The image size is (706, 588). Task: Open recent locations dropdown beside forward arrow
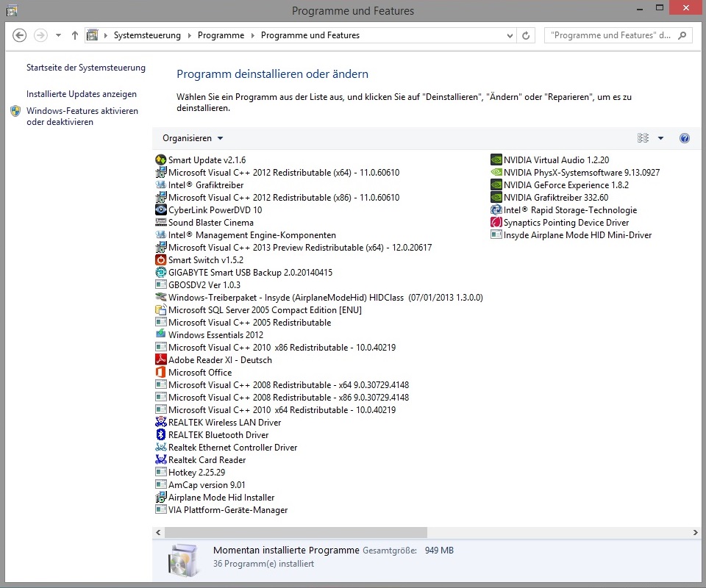pos(58,35)
